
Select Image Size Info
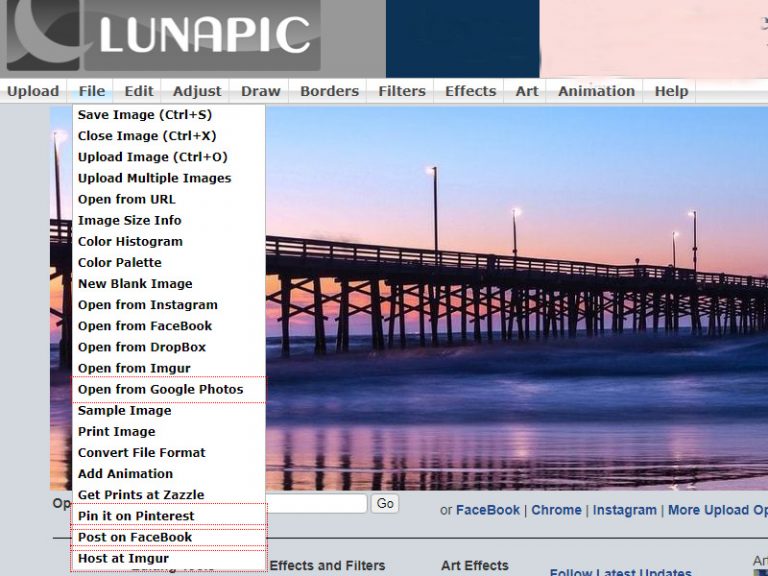click(169, 220)
